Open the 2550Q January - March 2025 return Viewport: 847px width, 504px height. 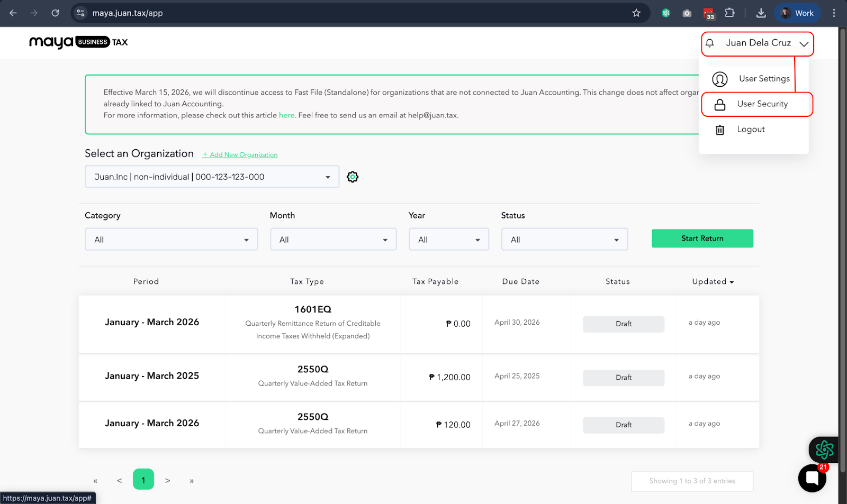pos(419,378)
